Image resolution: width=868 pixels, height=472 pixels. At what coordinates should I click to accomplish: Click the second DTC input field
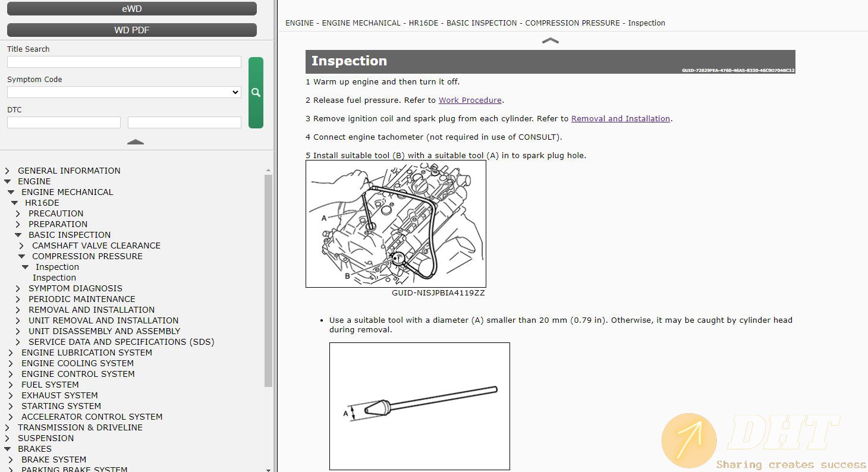tap(184, 122)
